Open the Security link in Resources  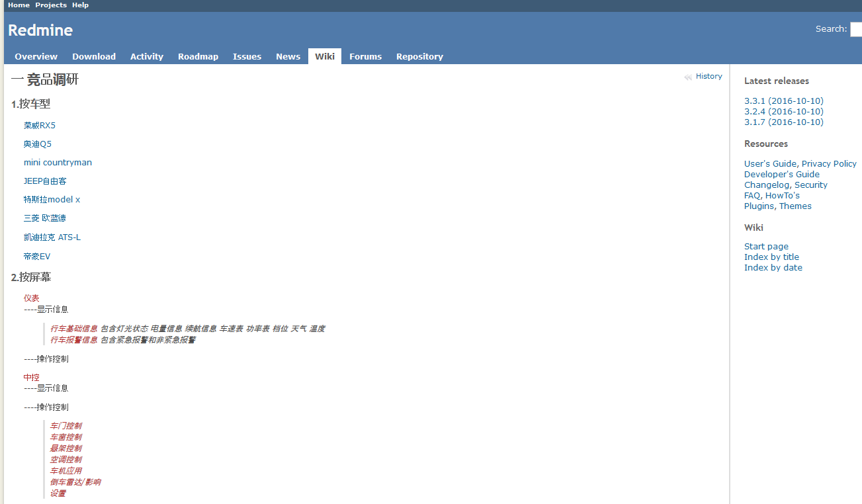[811, 185]
